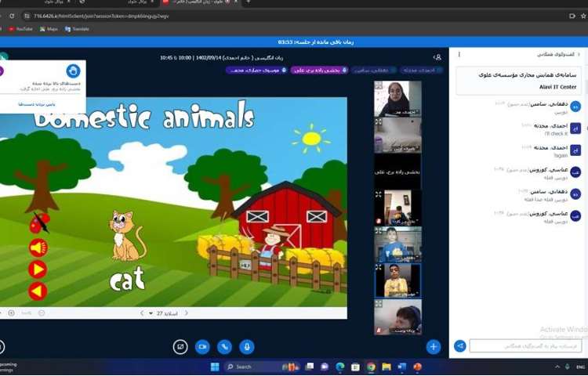
Task: Click the top webcam thumbnail of teacher
Action: (x=397, y=98)
